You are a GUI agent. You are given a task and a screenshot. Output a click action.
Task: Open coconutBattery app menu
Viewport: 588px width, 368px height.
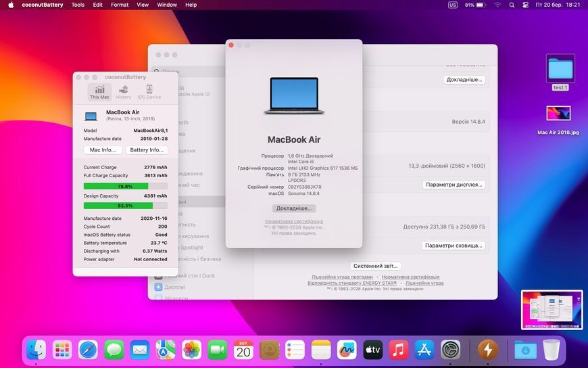[43, 5]
